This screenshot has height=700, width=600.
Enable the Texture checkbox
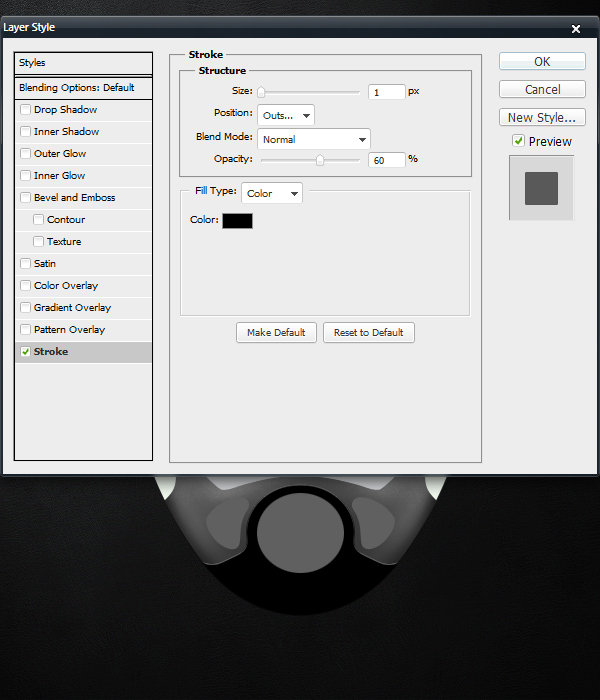(x=38, y=242)
